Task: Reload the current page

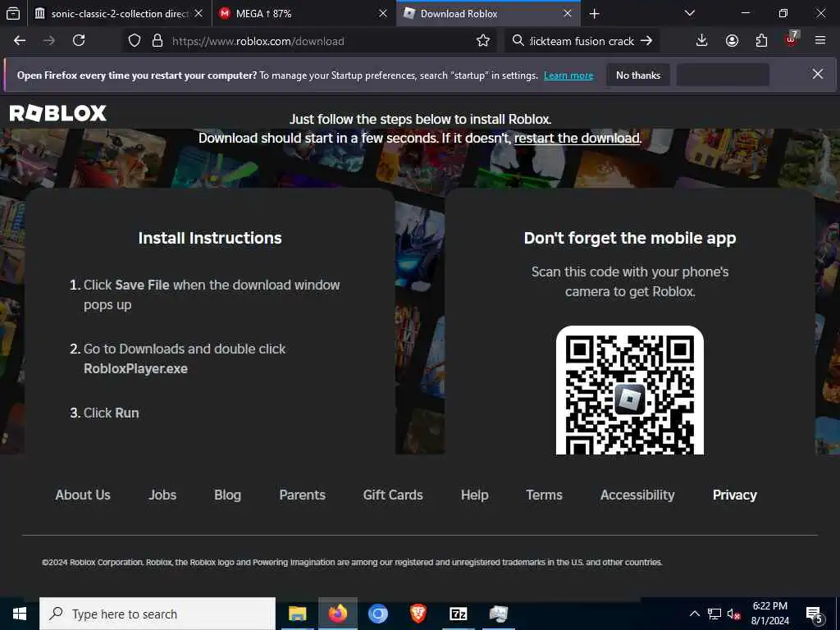Action: [x=79, y=41]
